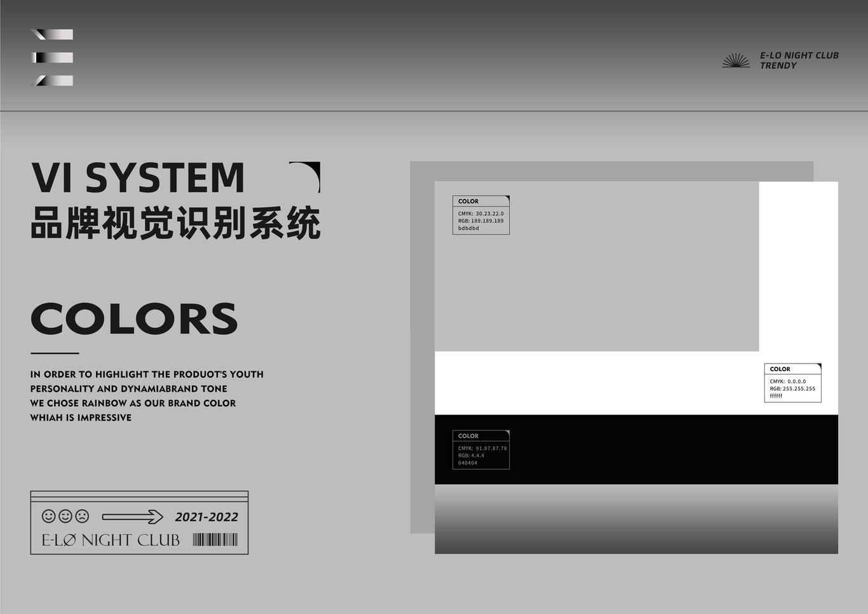Click the first smiley face icon
The image size is (868, 614).
tap(48, 516)
